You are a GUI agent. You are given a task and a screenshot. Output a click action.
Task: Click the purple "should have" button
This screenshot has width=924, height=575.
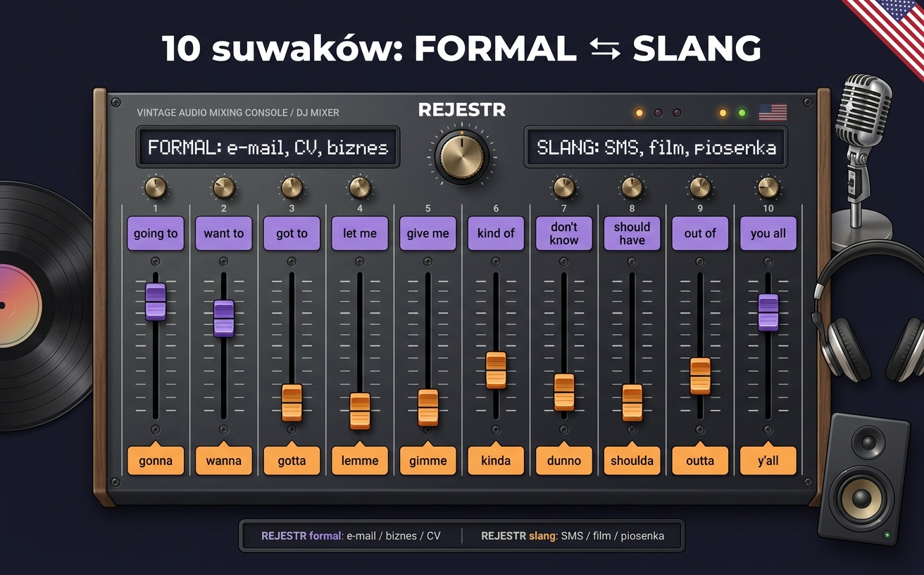pos(632,234)
